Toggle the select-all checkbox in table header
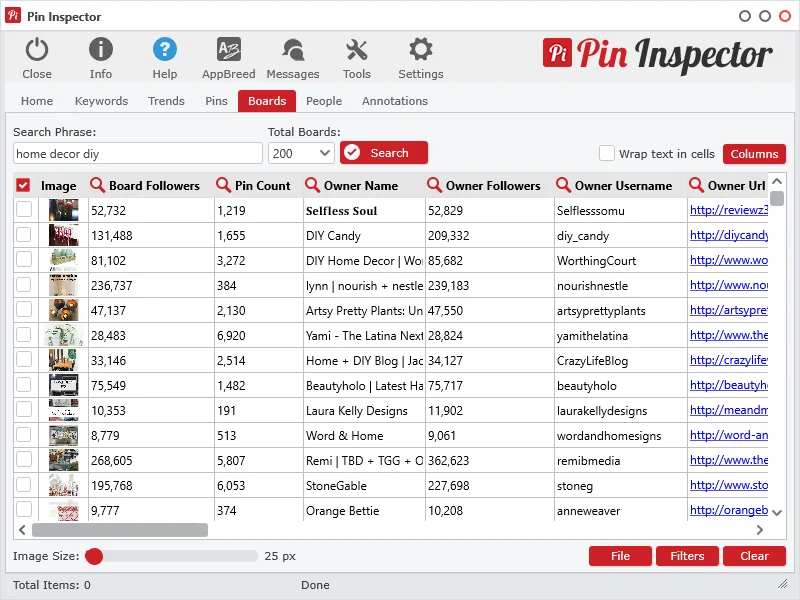This screenshot has width=800, height=600. (x=23, y=185)
